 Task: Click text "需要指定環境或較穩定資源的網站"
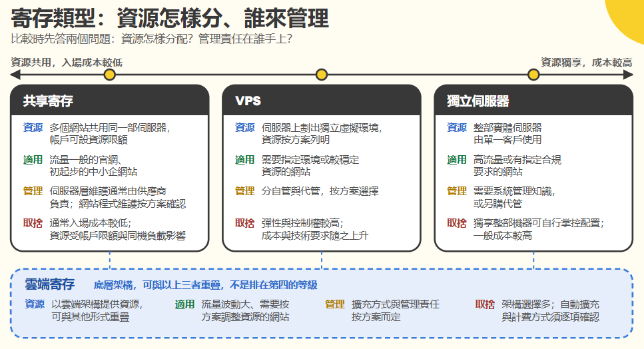coord(310,165)
